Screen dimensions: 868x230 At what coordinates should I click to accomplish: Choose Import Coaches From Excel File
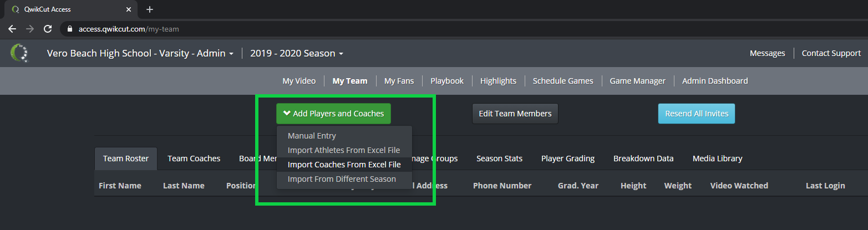pyautogui.click(x=344, y=165)
